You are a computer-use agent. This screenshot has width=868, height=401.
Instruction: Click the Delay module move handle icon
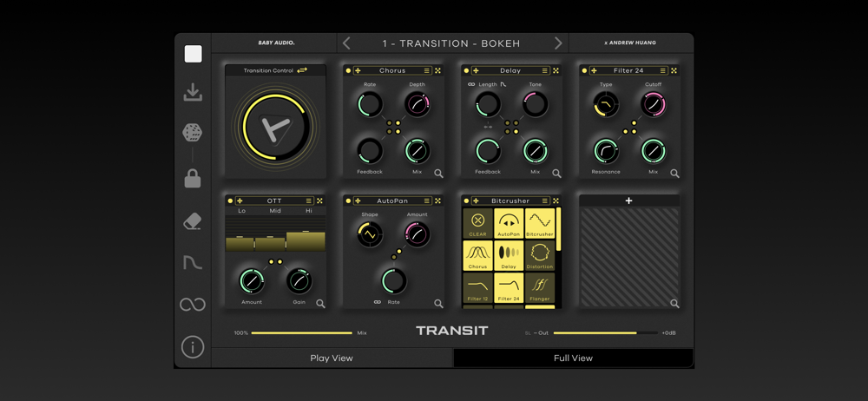pyautogui.click(x=476, y=70)
